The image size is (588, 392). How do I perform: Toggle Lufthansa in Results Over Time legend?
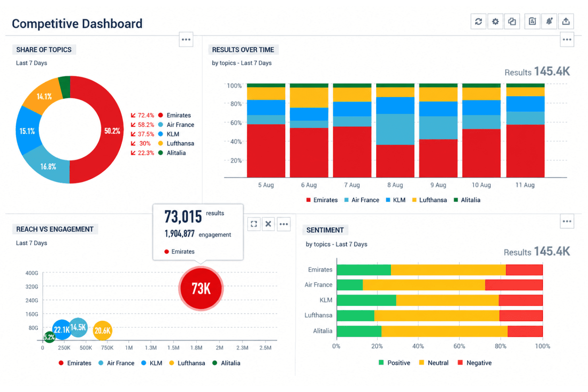429,200
